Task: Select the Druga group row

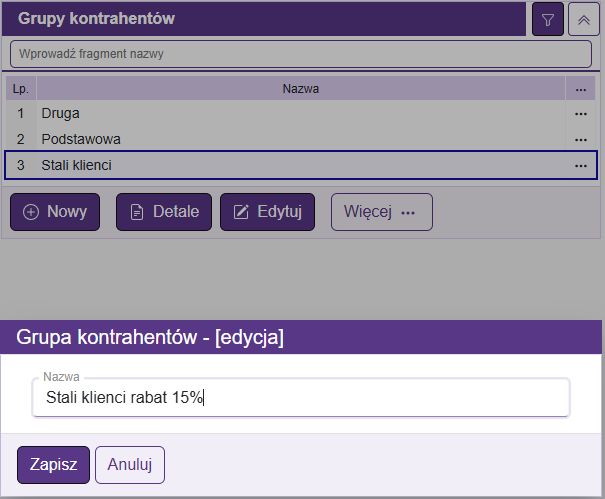Action: tap(301, 113)
